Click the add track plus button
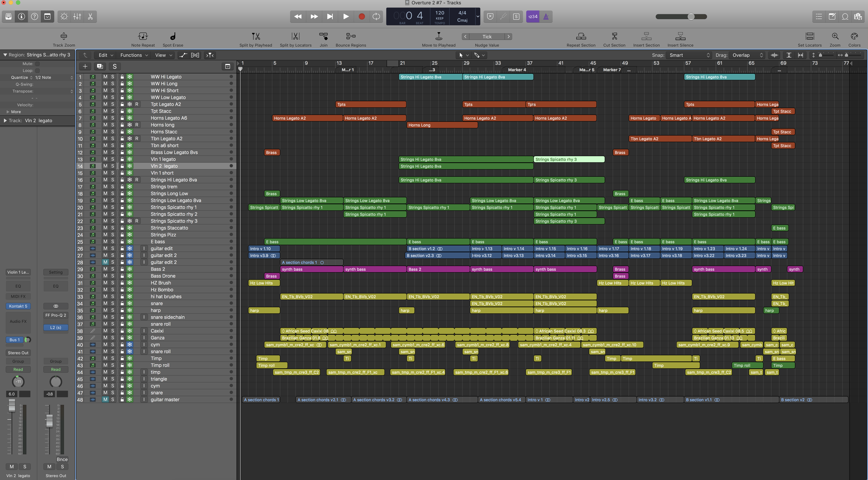This screenshot has width=868, height=480. [85, 66]
